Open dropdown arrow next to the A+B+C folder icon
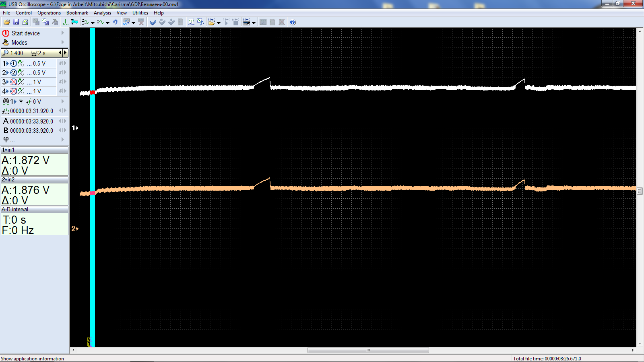Image resolution: width=644 pixels, height=362 pixels. [219, 23]
